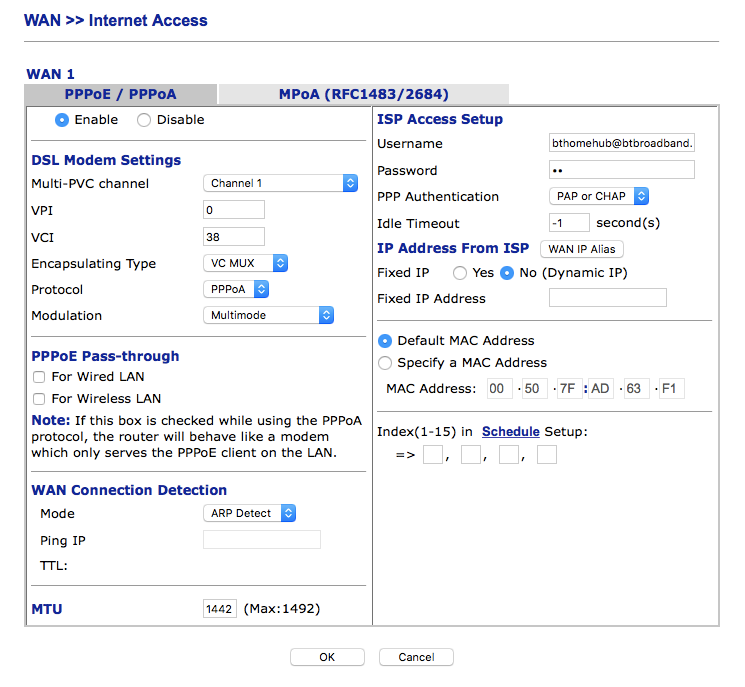Click the MTU value field
This screenshot has width=745, height=687.
(220, 609)
